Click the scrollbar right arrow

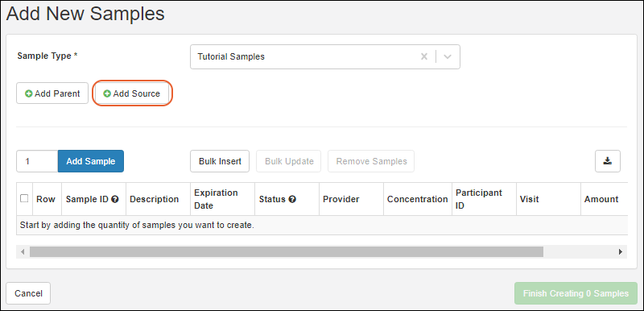621,252
